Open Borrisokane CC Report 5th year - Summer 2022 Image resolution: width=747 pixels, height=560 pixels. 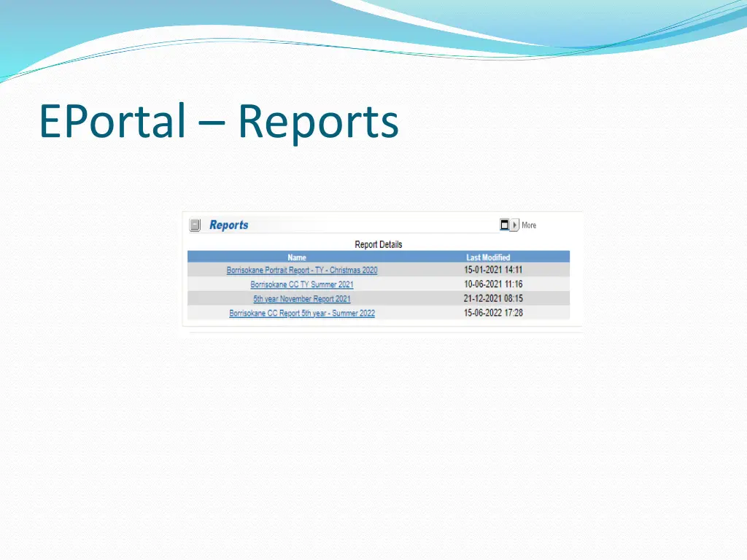click(x=302, y=313)
